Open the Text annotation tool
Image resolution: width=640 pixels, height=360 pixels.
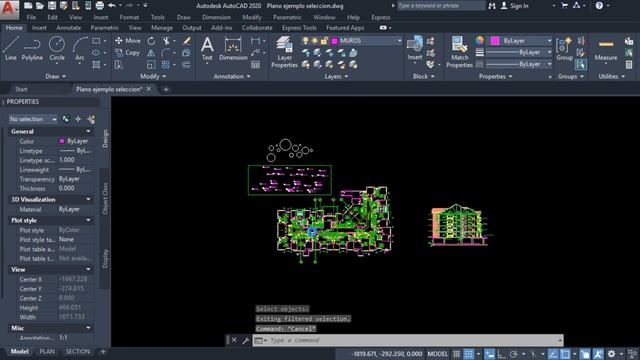click(207, 49)
